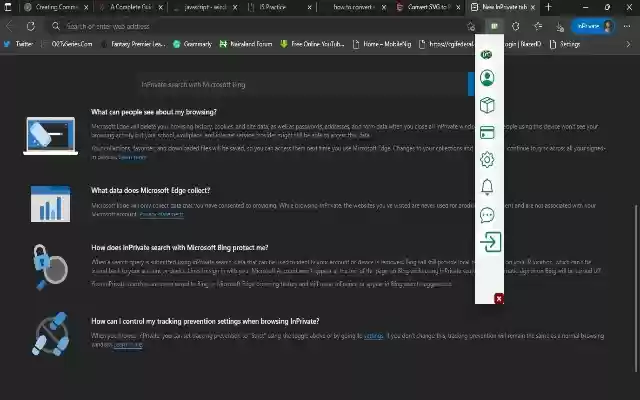
Task: Open a new tab with plus button
Action: pos(548,7)
